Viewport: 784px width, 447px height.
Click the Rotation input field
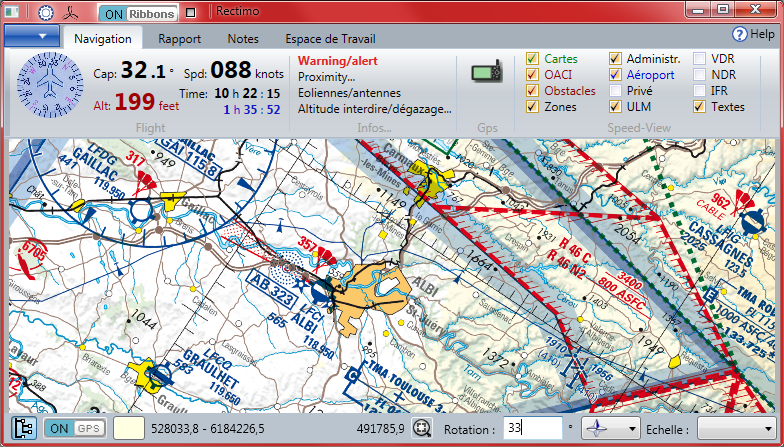(x=533, y=428)
